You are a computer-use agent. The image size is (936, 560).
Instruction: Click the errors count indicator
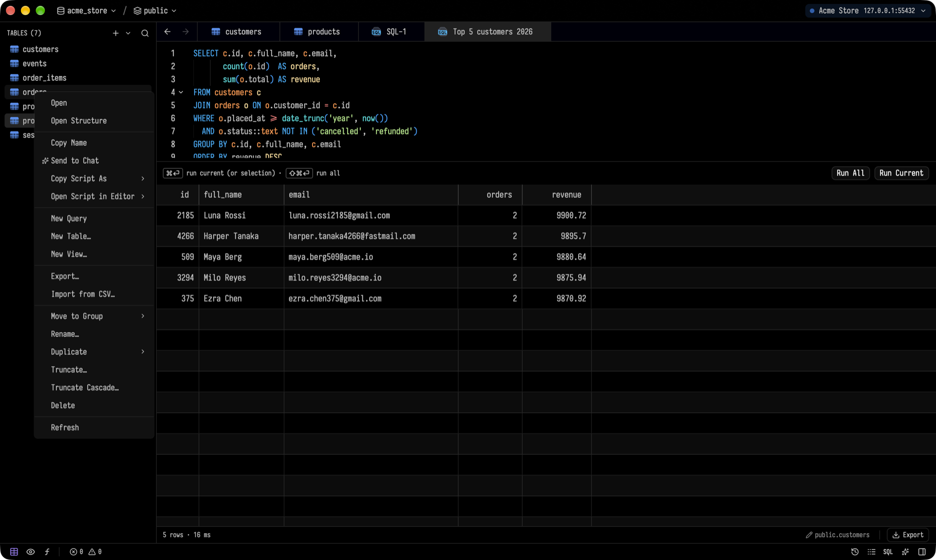76,552
